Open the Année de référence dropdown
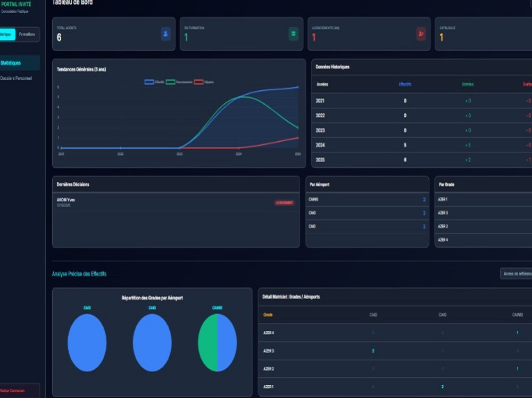 516,274
